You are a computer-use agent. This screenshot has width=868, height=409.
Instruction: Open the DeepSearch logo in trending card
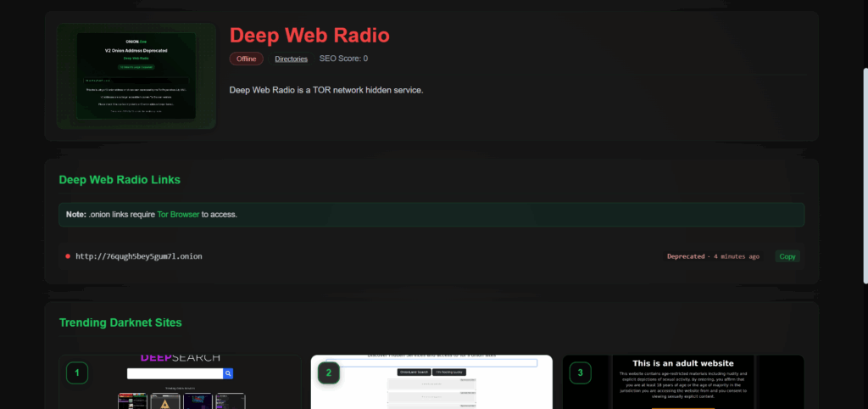point(180,358)
